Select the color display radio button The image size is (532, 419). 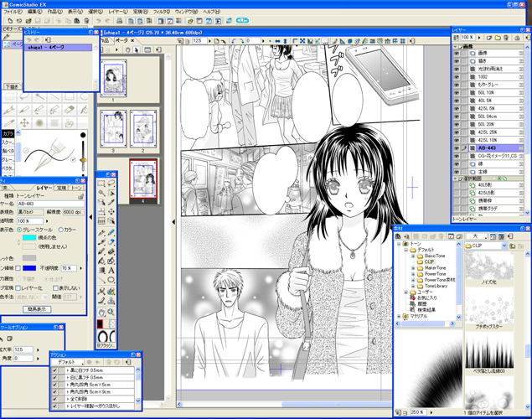[61, 230]
